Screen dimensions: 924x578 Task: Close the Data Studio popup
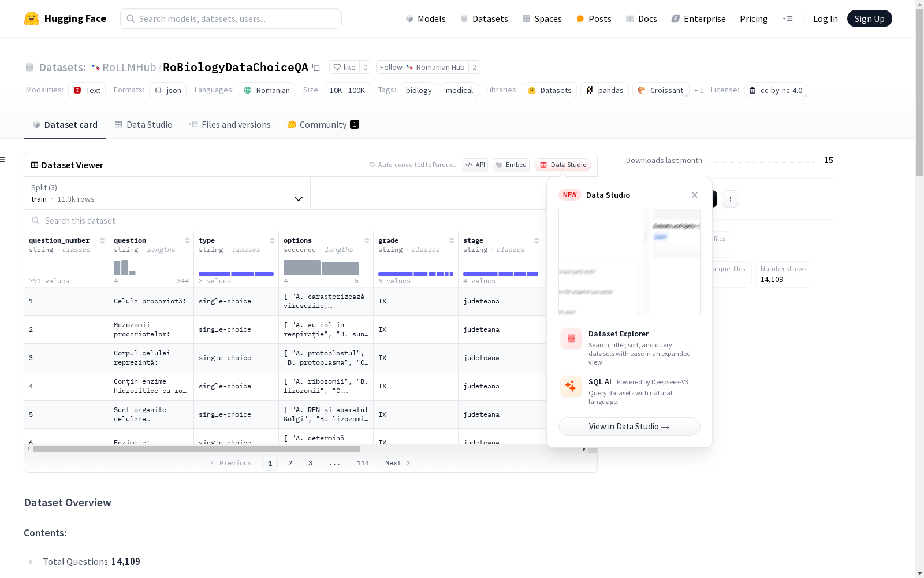tap(695, 195)
